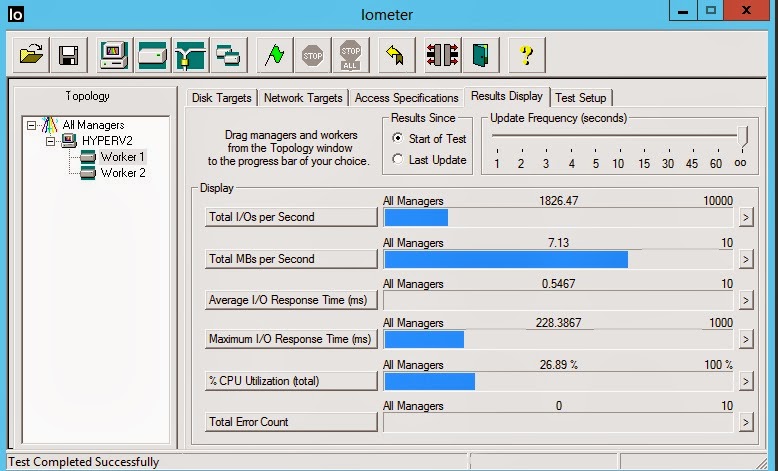Click the Open test configuration file icon

coord(33,55)
